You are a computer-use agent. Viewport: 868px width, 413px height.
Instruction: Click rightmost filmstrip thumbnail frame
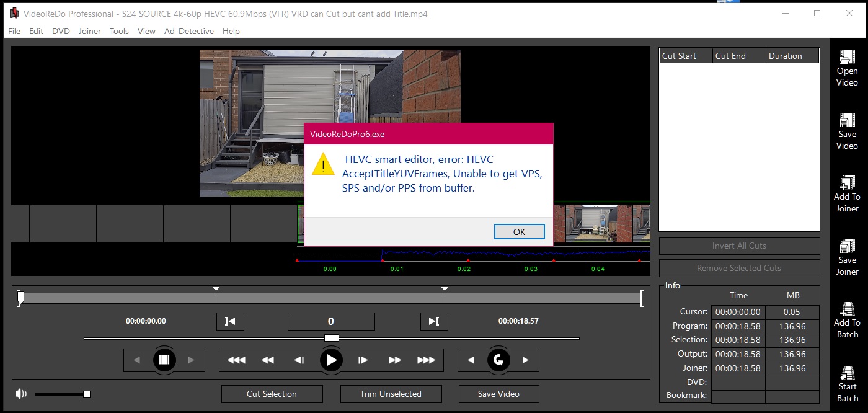(x=641, y=224)
